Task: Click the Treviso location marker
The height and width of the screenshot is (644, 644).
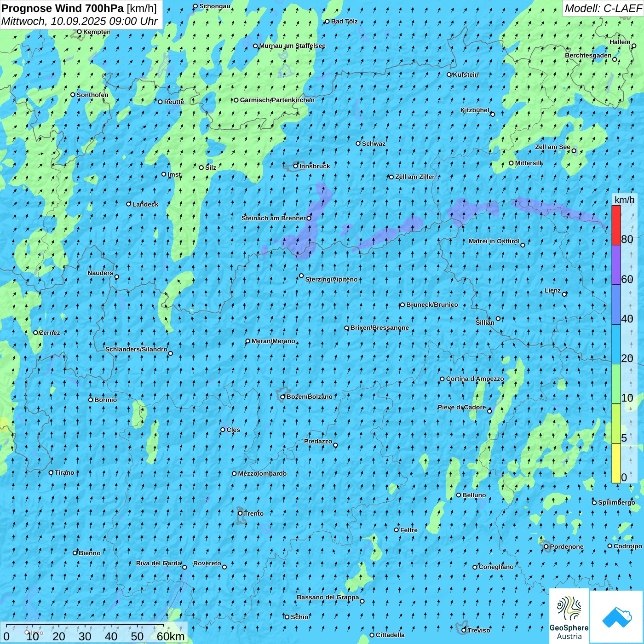Action: pyautogui.click(x=464, y=630)
